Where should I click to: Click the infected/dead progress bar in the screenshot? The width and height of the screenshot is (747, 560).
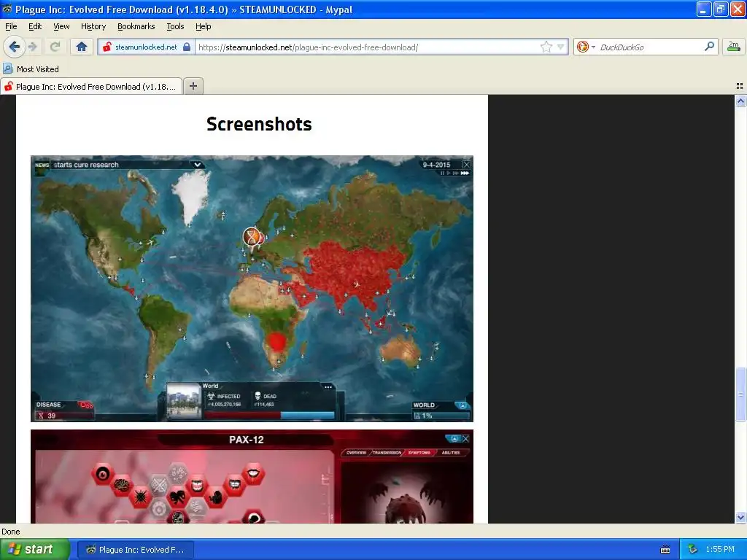coord(270,415)
